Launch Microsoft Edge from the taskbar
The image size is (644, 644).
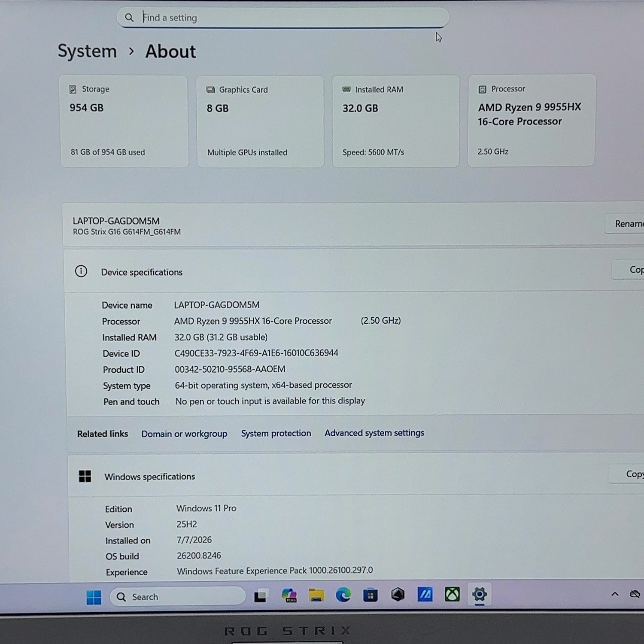tap(343, 595)
